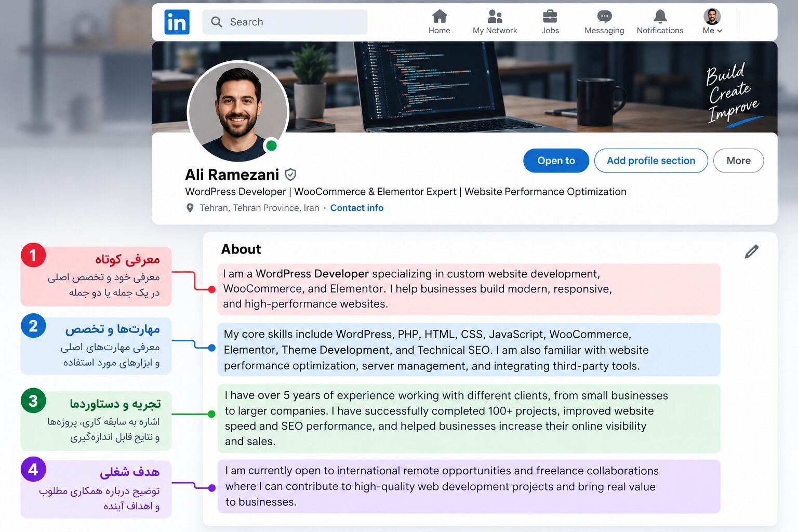
Task: Expand the Me account dropdown
Action: click(x=712, y=22)
